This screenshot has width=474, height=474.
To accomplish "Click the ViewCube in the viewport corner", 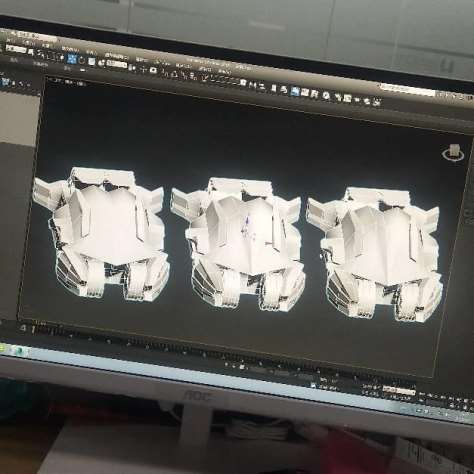I will point(453,153).
